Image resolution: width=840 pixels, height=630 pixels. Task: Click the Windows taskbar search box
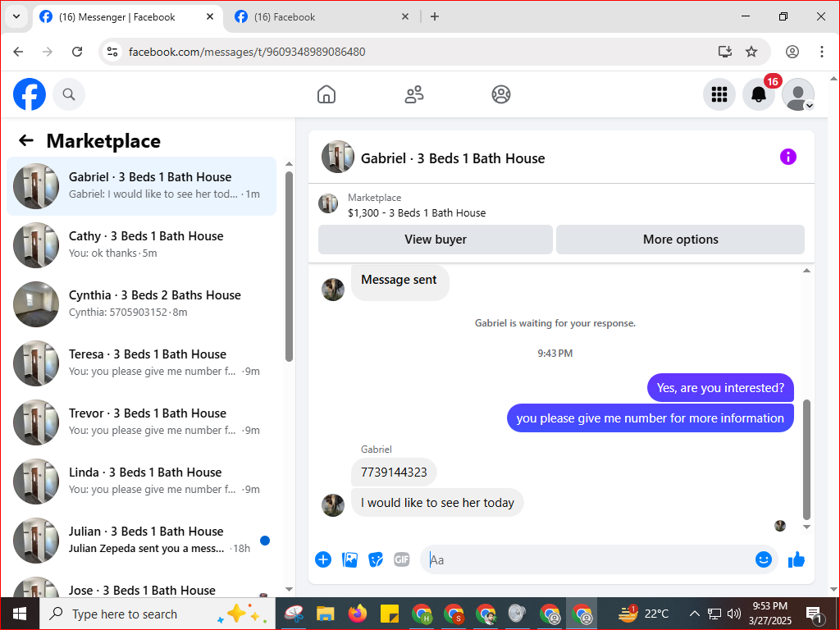[157, 614]
